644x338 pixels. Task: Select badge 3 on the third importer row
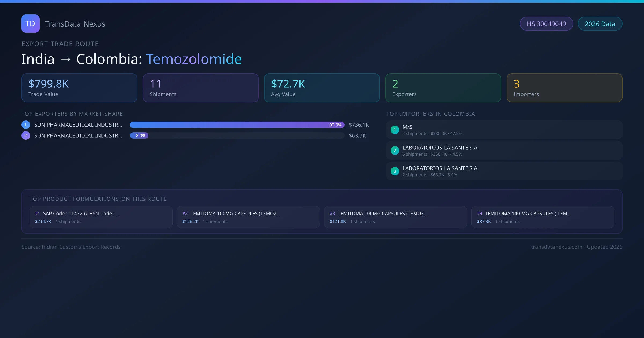pyautogui.click(x=395, y=171)
